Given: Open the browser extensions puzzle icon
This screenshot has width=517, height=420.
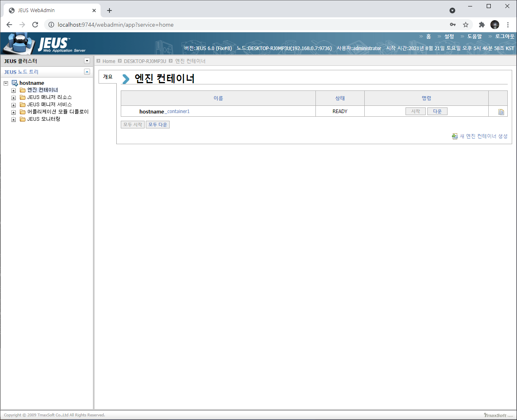Looking at the screenshot, I should pyautogui.click(x=481, y=25).
